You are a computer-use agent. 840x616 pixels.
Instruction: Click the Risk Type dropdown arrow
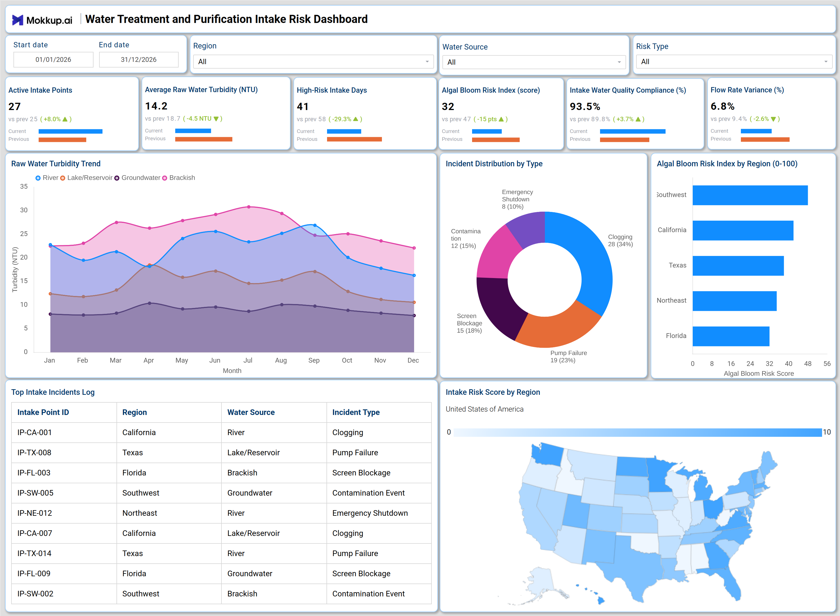click(x=826, y=62)
